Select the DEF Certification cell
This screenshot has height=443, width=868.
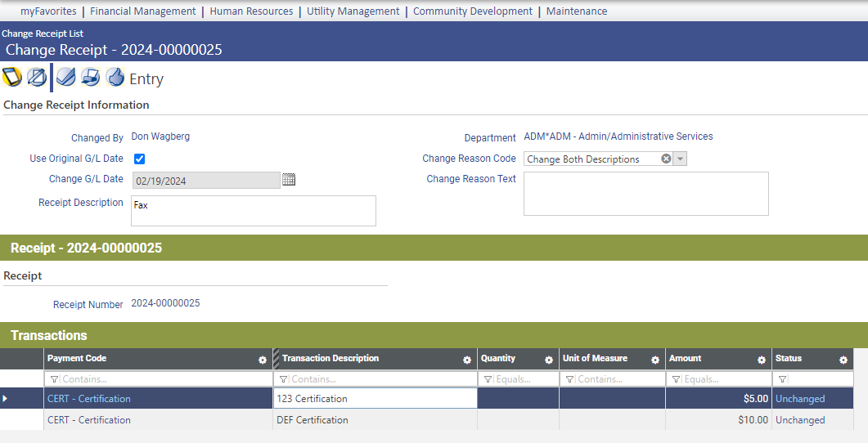(376, 420)
